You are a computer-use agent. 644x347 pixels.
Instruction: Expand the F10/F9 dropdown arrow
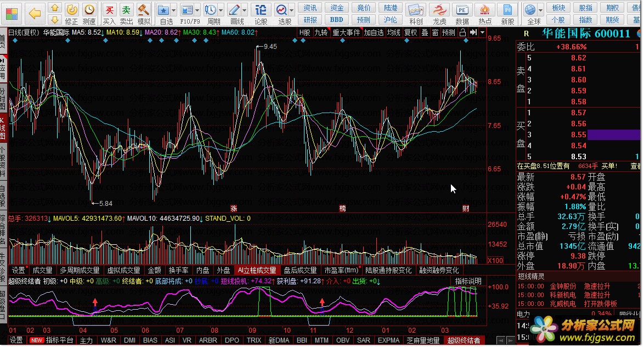click(x=197, y=10)
